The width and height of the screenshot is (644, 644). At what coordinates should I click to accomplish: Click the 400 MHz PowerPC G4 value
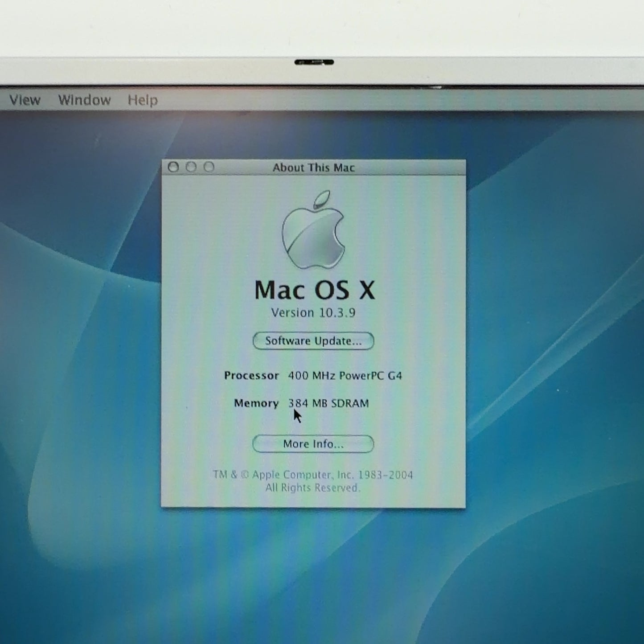(x=345, y=376)
